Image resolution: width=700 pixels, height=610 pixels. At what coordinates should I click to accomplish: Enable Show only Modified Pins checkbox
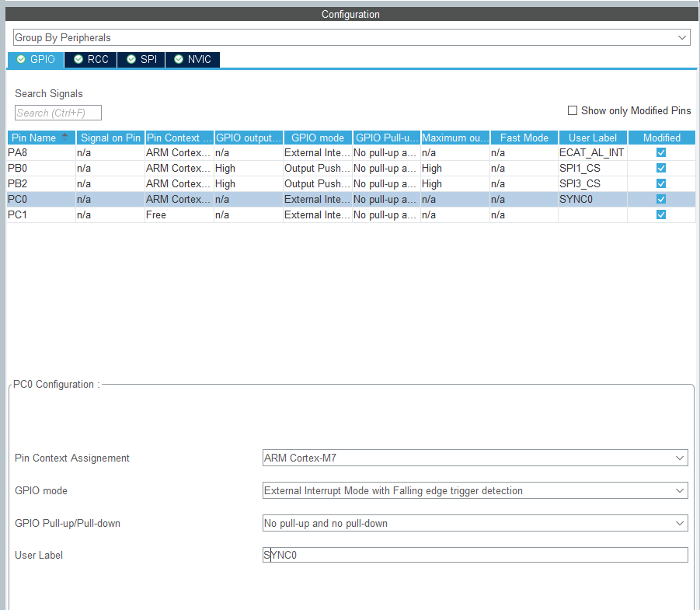pos(573,110)
